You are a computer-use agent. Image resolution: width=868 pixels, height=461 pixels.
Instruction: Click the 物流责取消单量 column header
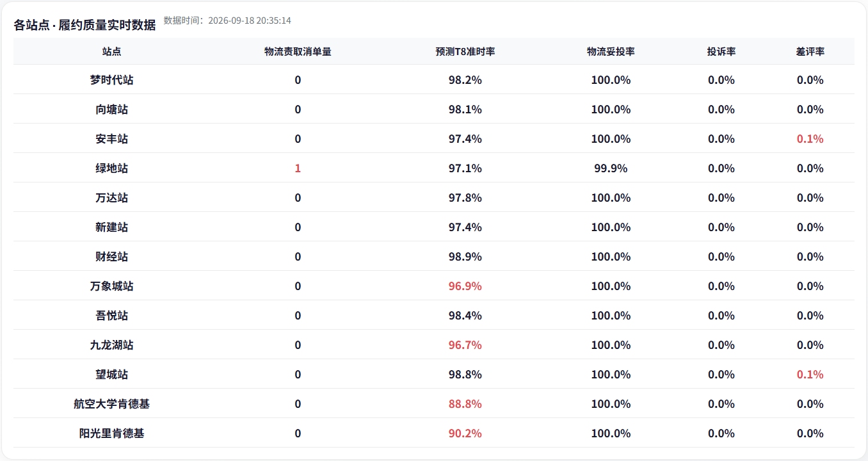[298, 51]
